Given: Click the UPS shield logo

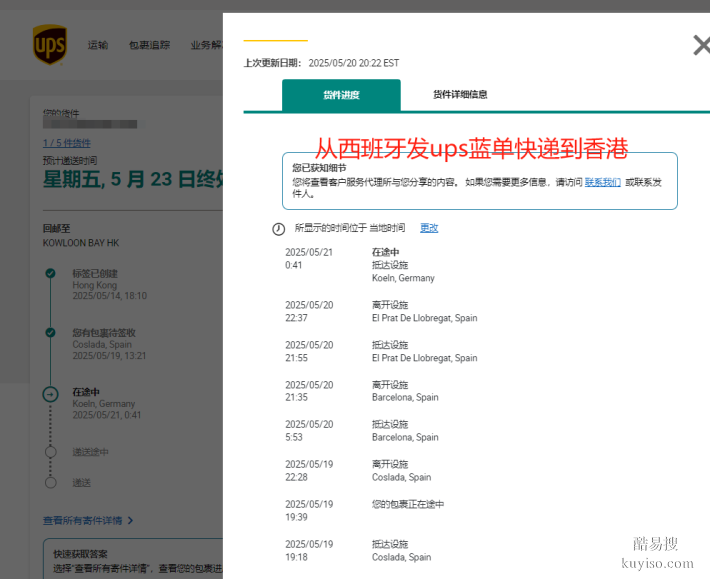Looking at the screenshot, I should pos(50,44).
